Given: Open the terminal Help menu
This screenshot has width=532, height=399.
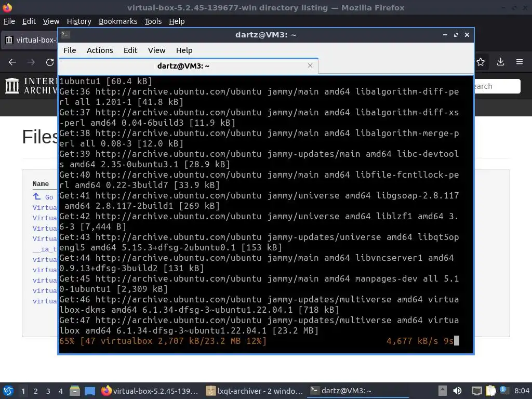Looking at the screenshot, I should (184, 50).
